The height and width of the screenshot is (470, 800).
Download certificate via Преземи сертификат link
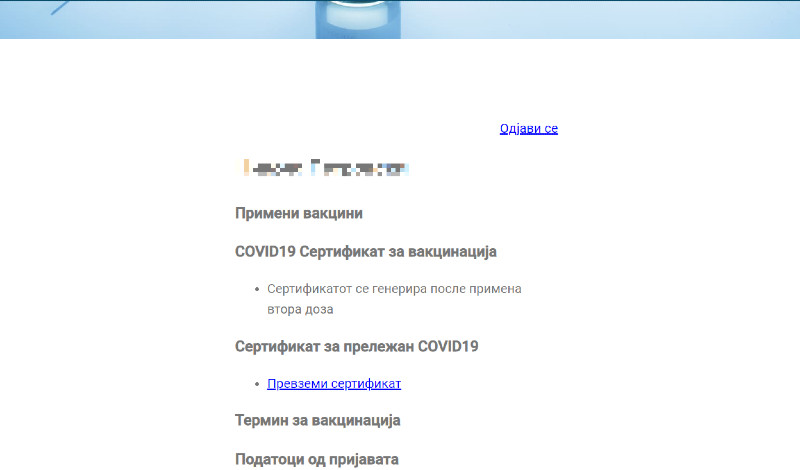point(334,384)
